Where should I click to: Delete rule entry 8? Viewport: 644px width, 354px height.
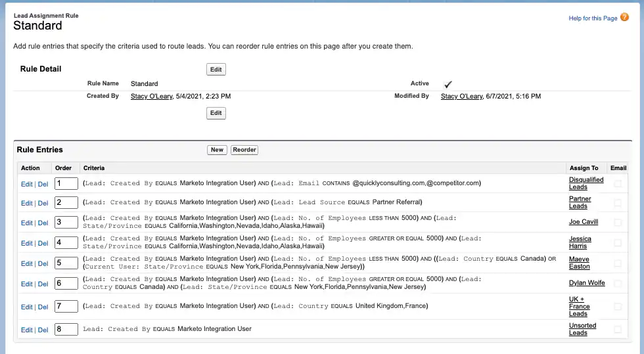pos(43,330)
